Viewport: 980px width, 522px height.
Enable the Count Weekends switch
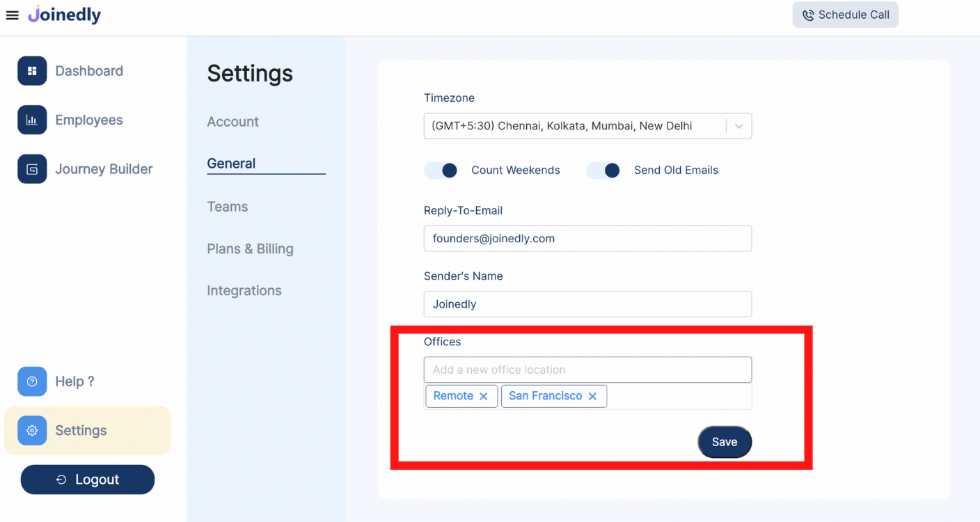[441, 170]
